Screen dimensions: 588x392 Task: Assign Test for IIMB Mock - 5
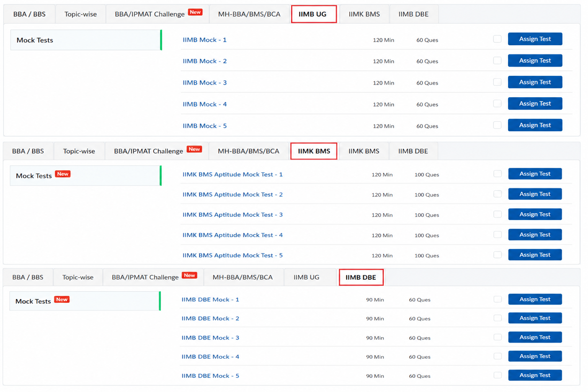535,125
